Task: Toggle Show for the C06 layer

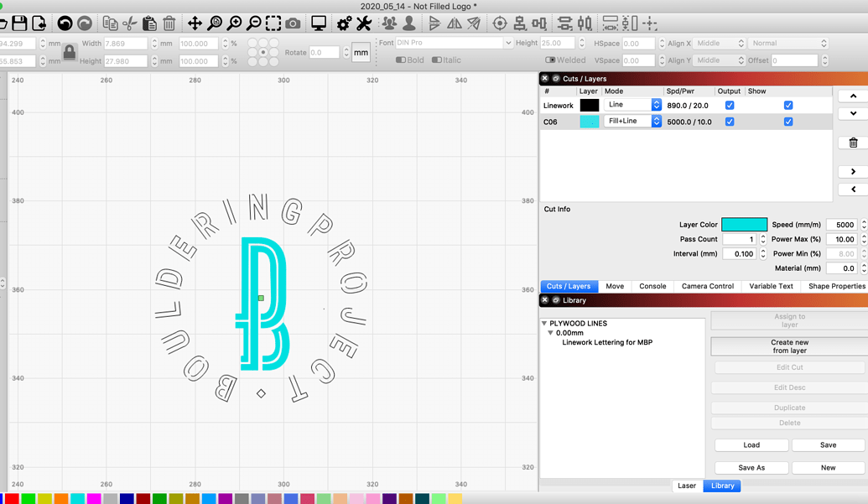Action: 787,121
